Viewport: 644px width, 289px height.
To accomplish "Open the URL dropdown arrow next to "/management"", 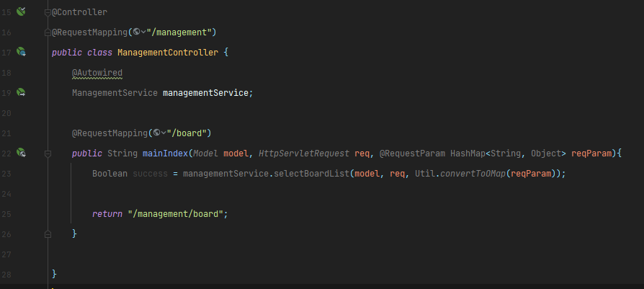I will [x=143, y=32].
